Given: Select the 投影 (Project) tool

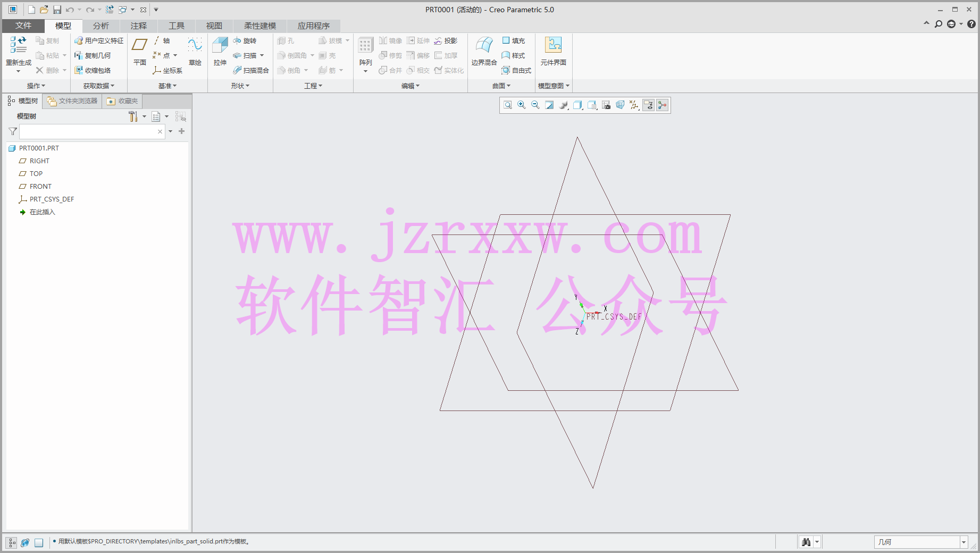Looking at the screenshot, I should click(446, 40).
